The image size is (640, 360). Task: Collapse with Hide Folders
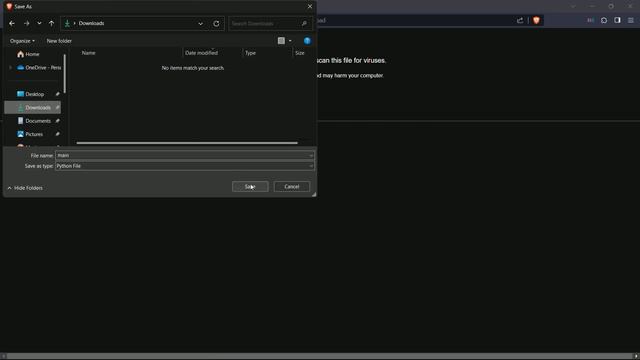point(25,188)
